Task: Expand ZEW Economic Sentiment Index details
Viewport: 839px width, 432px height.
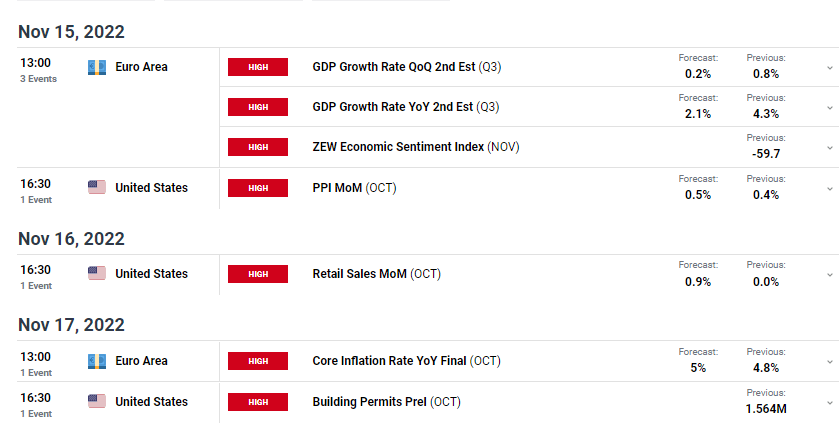Action: point(830,148)
